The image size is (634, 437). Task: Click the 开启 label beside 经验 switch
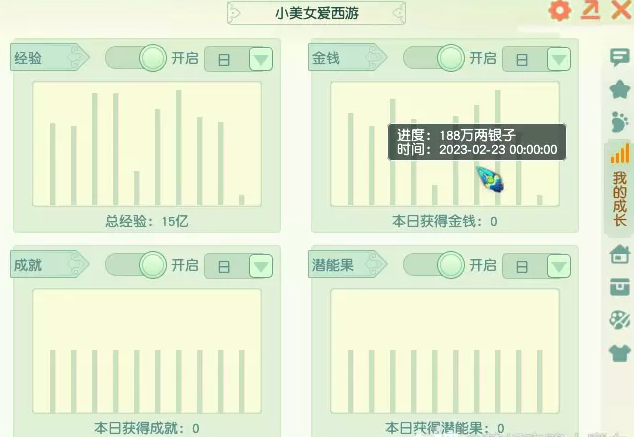(x=185, y=58)
